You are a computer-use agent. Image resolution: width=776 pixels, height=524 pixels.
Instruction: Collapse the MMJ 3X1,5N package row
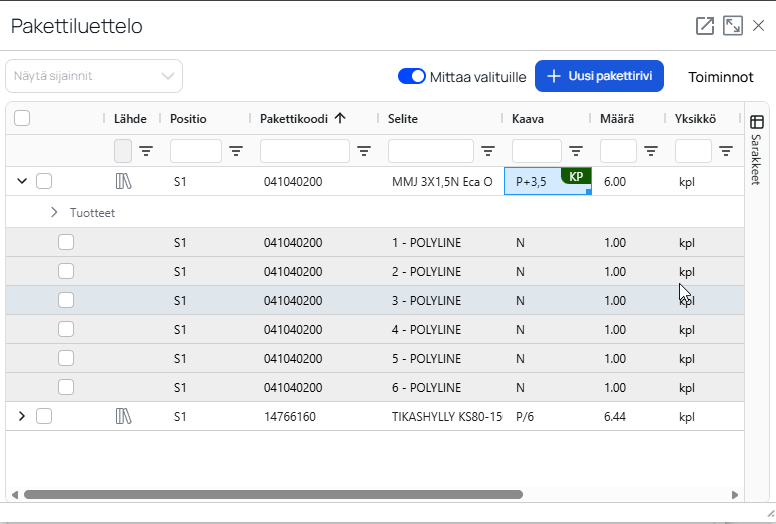[22, 181]
